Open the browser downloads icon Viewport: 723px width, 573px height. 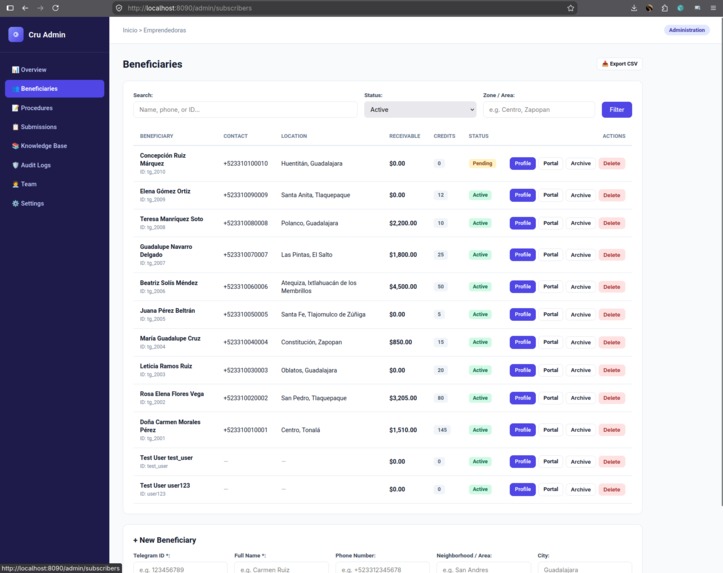[634, 8]
